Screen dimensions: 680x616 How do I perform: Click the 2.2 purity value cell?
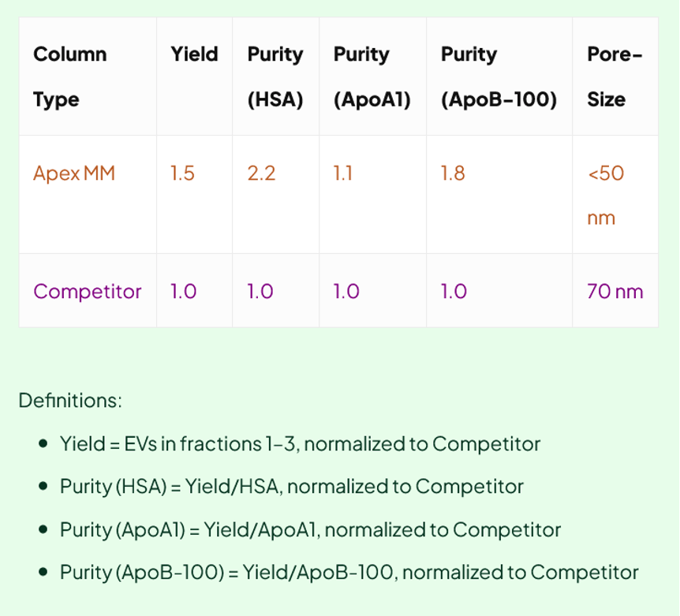click(x=261, y=174)
